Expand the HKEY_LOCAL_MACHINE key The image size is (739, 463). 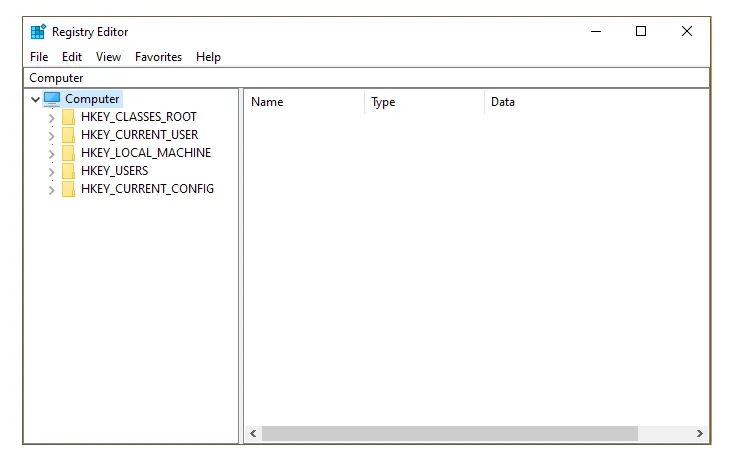click(x=51, y=154)
